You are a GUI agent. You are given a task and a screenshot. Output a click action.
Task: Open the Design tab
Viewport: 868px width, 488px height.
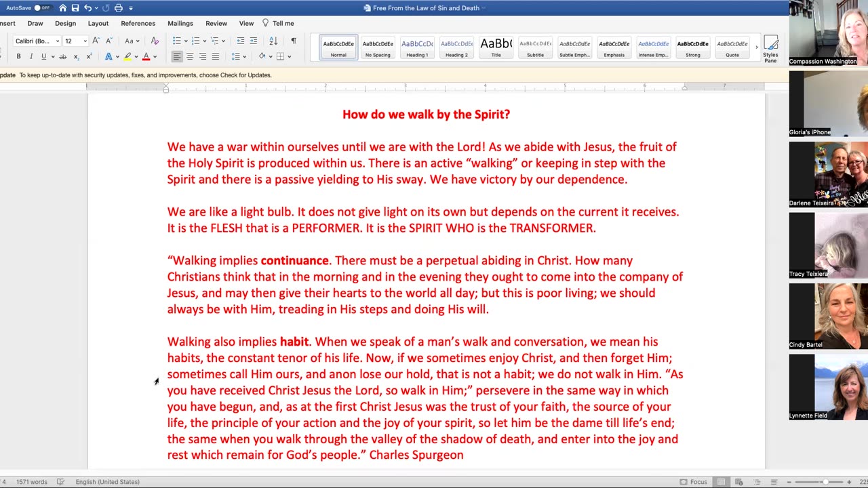coord(65,23)
